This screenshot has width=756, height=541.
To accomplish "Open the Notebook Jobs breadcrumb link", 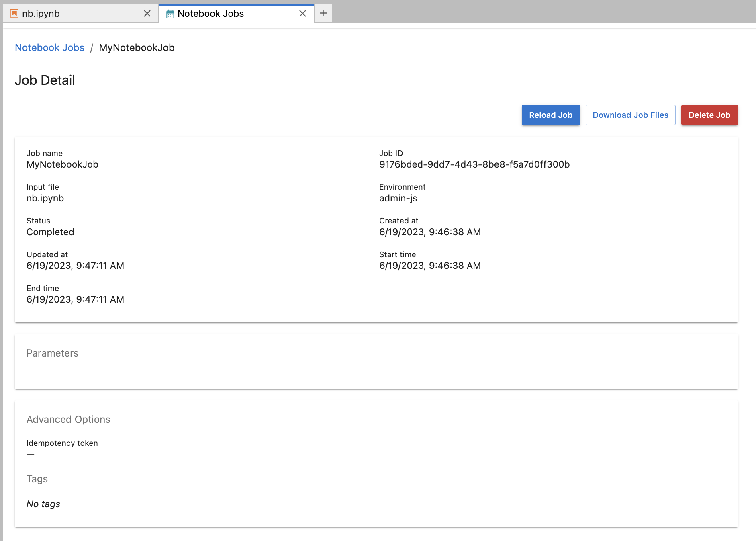I will click(x=49, y=47).
